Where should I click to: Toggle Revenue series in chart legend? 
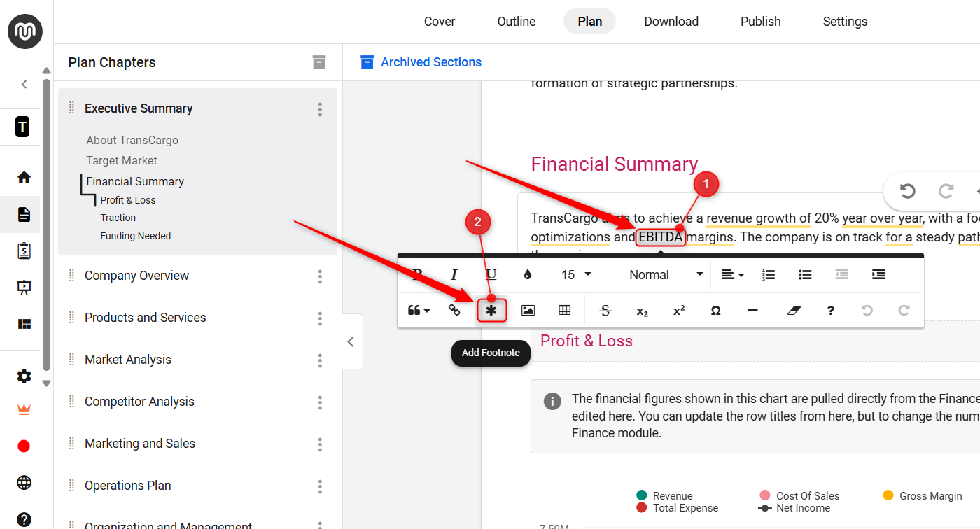click(x=665, y=495)
